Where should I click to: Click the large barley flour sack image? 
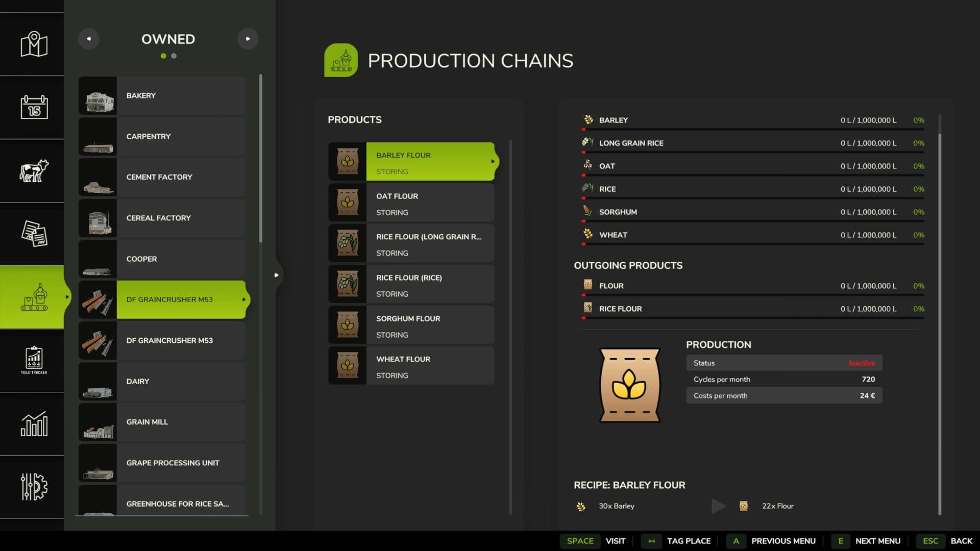tap(629, 385)
